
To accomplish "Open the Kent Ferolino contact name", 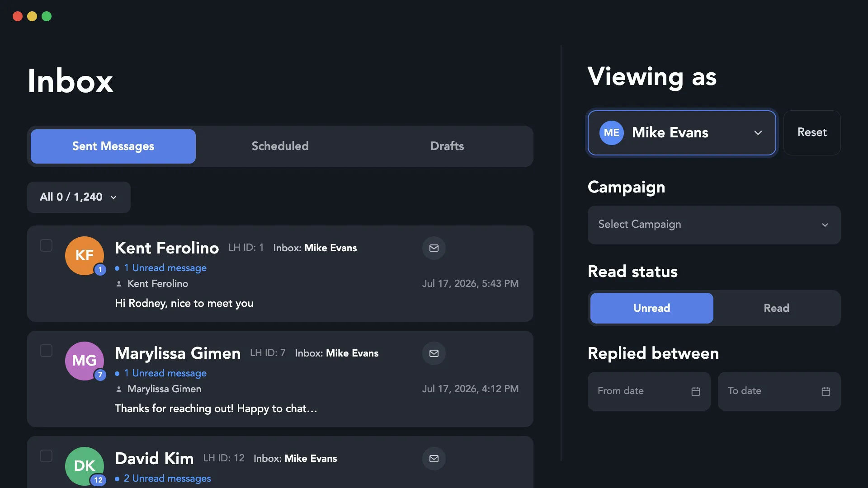I will coord(167,248).
